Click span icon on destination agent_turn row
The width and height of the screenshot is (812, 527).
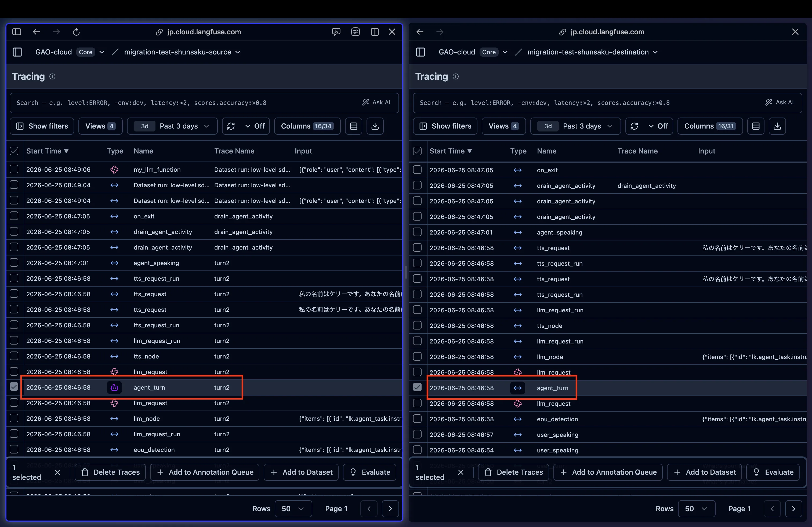pyautogui.click(x=517, y=388)
